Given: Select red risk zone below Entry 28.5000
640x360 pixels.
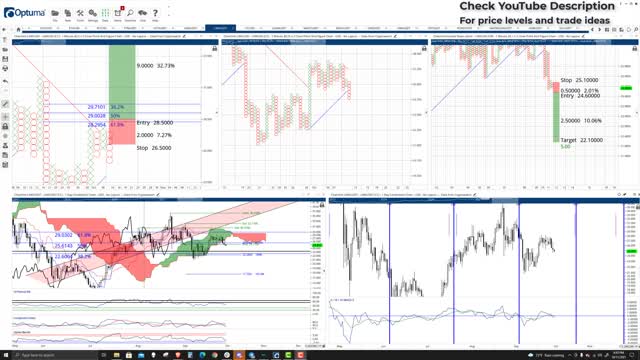Looking at the screenshot, I should coord(122,132).
